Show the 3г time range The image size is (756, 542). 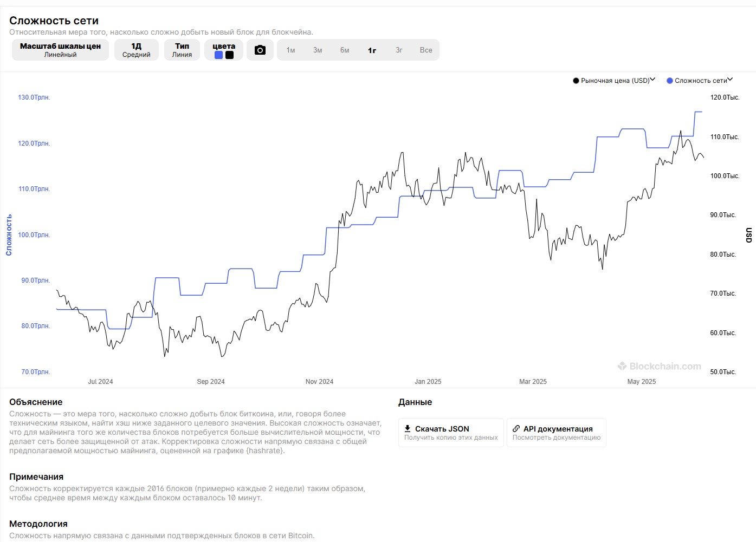[399, 50]
